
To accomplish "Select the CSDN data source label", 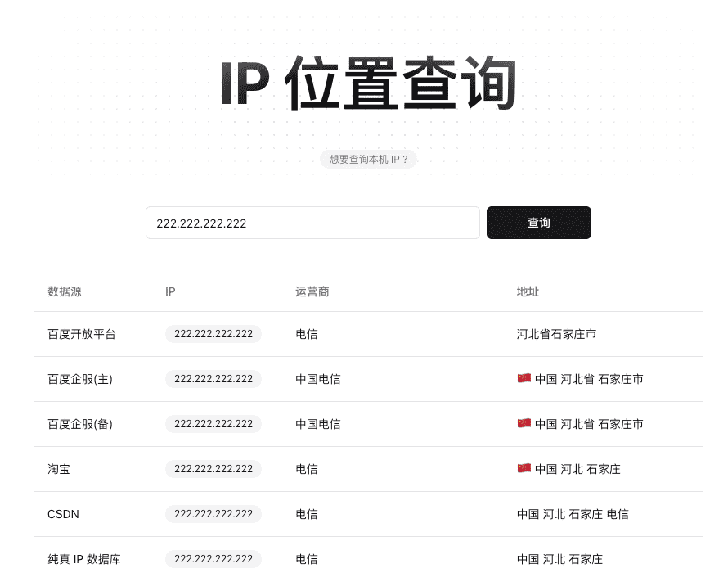I will point(63,514).
